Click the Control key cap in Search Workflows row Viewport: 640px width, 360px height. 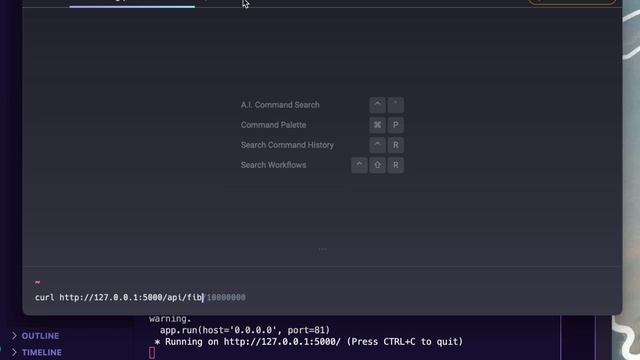pos(359,165)
